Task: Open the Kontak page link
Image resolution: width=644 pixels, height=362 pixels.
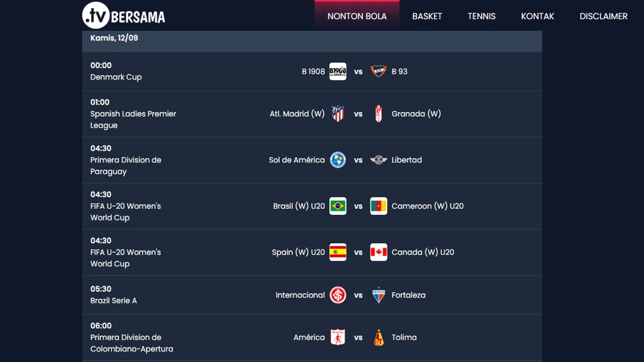Action: click(x=537, y=16)
